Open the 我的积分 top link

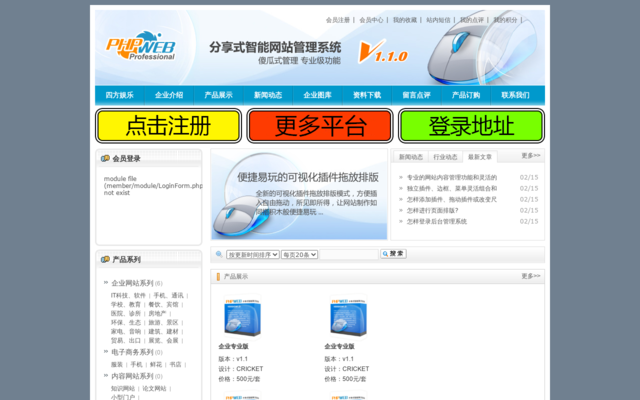point(505,20)
